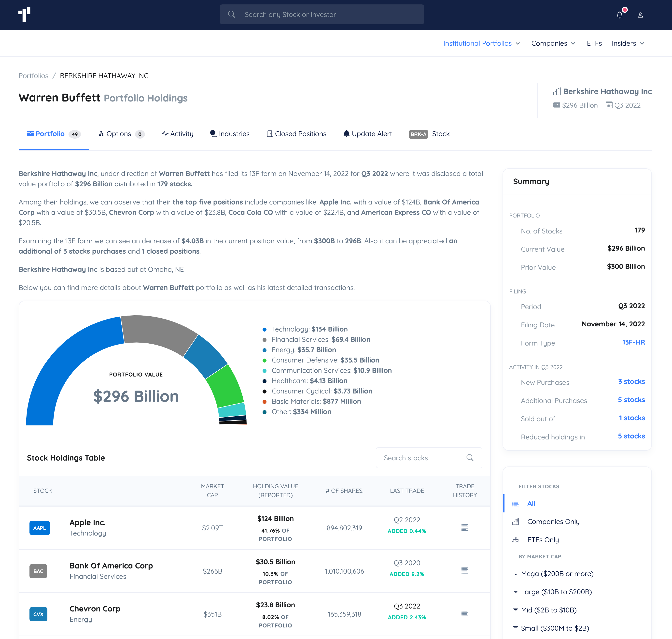Sort by the Holding Value (Reported) column header
Viewport: 672px width, 639px height.
point(275,491)
